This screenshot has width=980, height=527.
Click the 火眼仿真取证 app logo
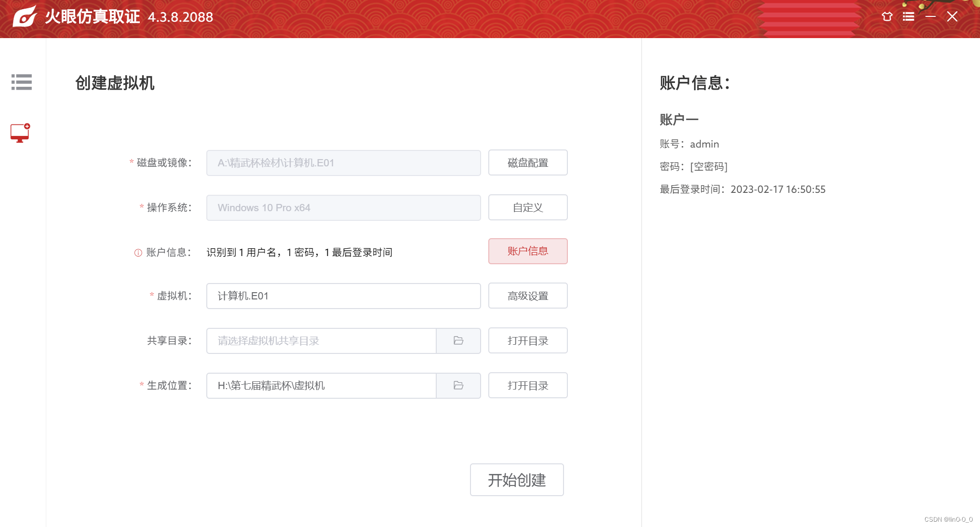(25, 16)
